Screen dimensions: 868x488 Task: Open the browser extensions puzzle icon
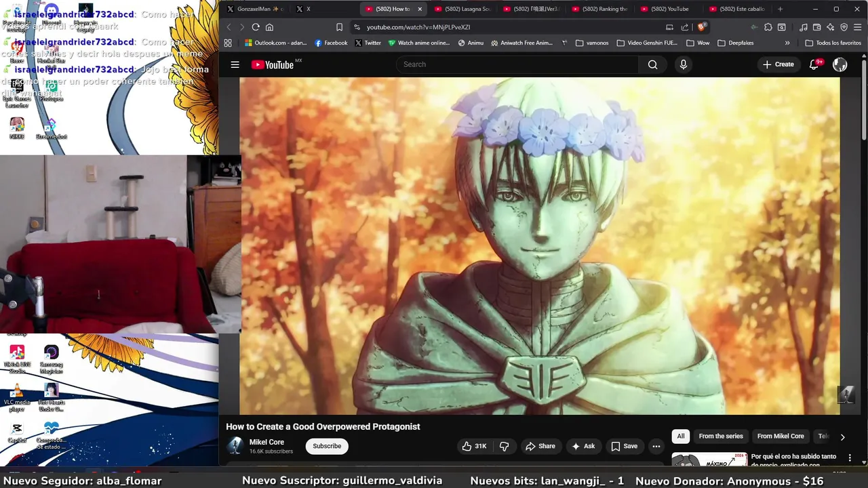point(768,27)
